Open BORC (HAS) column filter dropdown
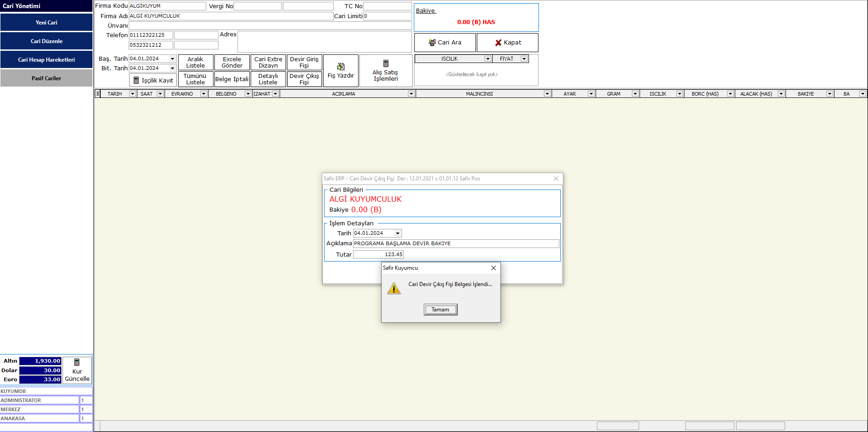 pyautogui.click(x=730, y=94)
